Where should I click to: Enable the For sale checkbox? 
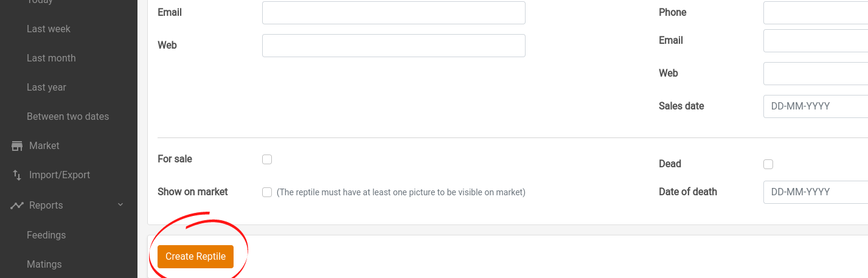coord(267,159)
